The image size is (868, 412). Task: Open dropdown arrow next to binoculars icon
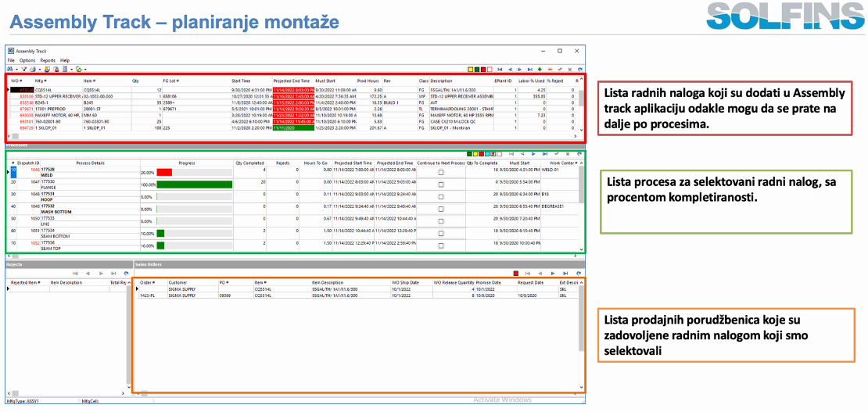point(17,69)
